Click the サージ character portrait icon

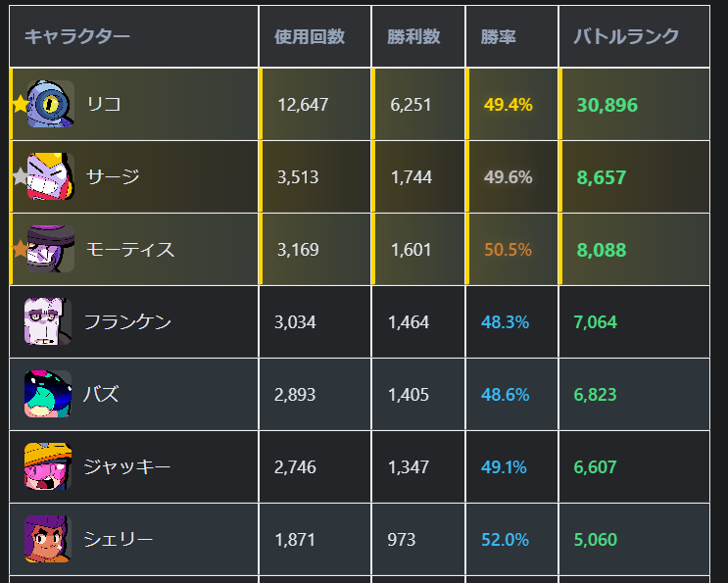51,177
